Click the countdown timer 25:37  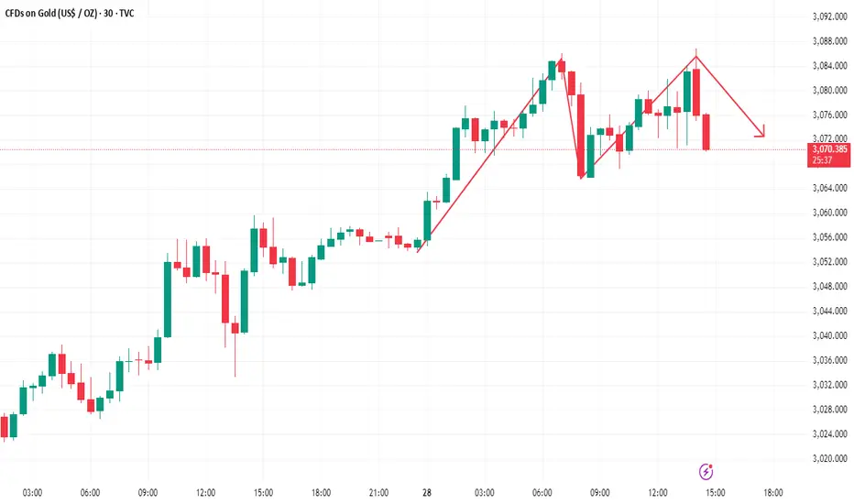(x=822, y=160)
